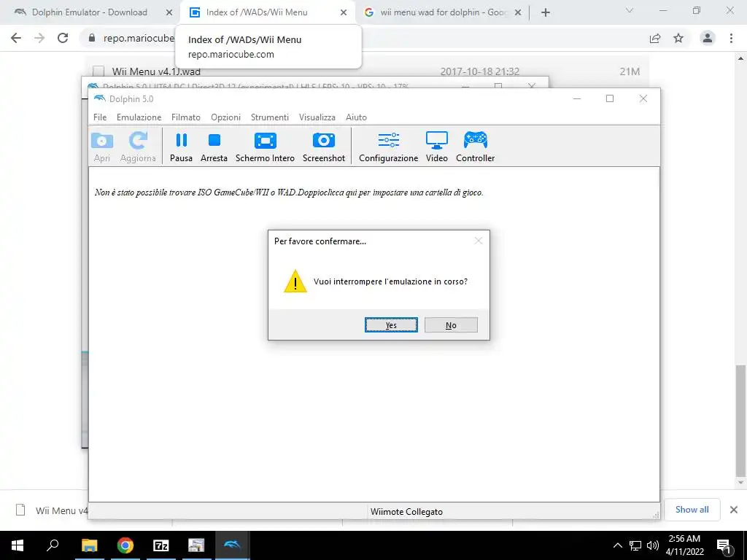Switch to Dolphin Emulator - Download tab
The height and width of the screenshot is (560, 747).
[90, 12]
